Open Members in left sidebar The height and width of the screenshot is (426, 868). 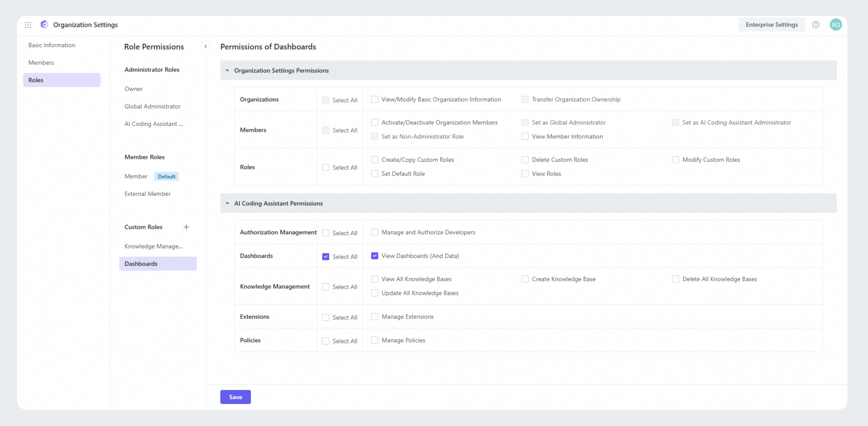tap(41, 63)
